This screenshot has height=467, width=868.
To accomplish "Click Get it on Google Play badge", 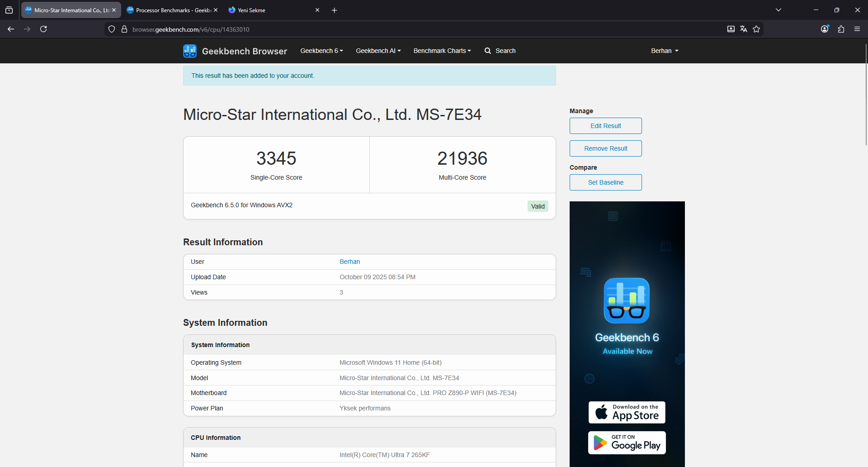I will [627, 443].
